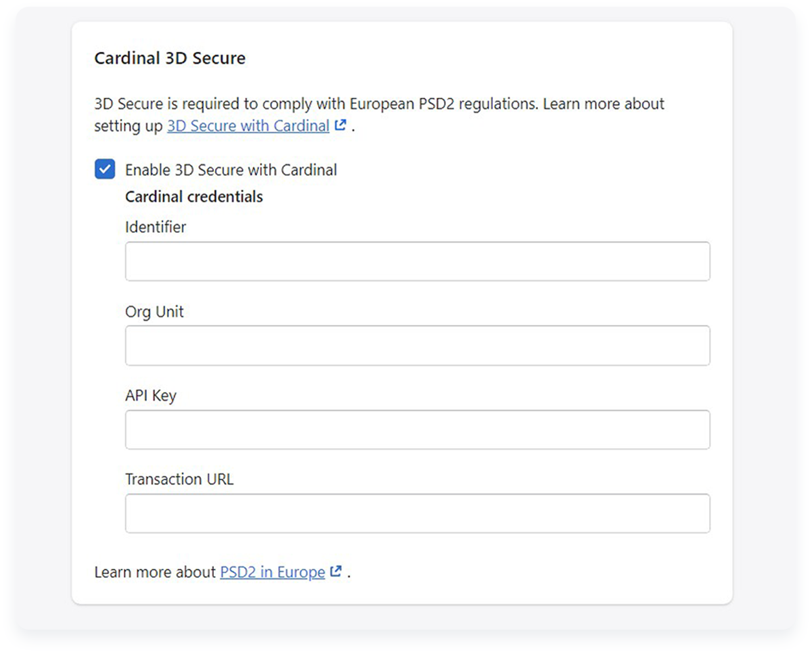Click the 'Transaction URL' field label
This screenshot has height=656, width=812.
(179, 479)
